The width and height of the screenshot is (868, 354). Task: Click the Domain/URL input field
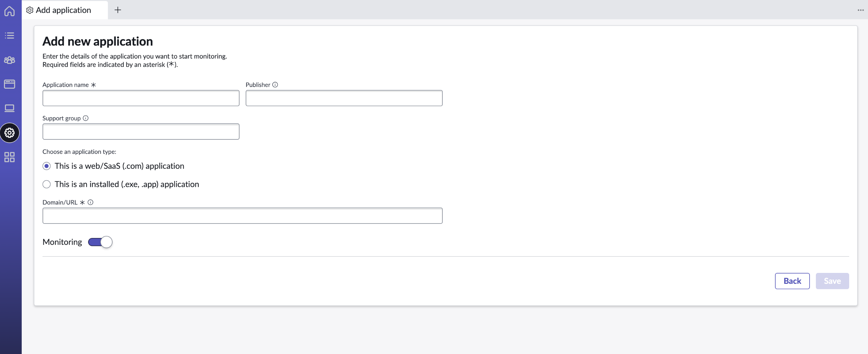coord(242,215)
